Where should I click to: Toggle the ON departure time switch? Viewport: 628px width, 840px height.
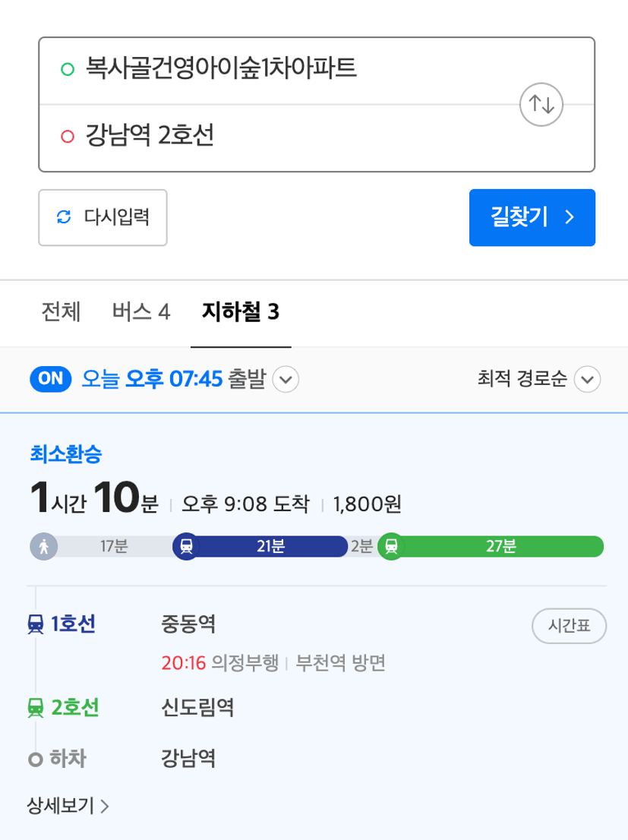[x=51, y=379]
